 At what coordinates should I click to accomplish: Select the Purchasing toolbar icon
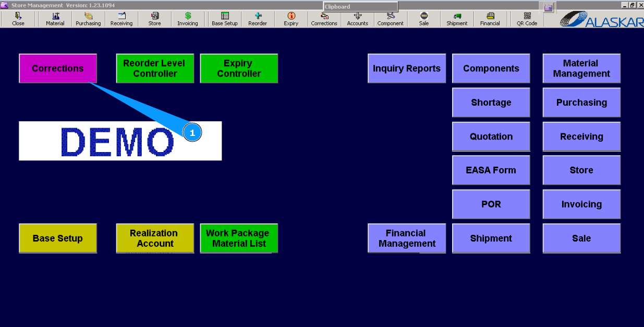(88, 19)
